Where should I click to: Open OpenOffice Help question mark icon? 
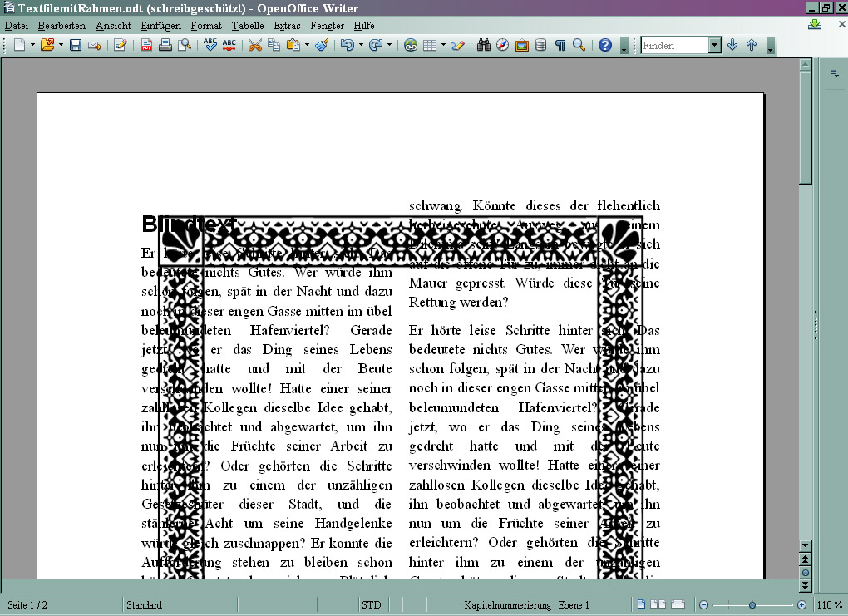click(x=605, y=46)
